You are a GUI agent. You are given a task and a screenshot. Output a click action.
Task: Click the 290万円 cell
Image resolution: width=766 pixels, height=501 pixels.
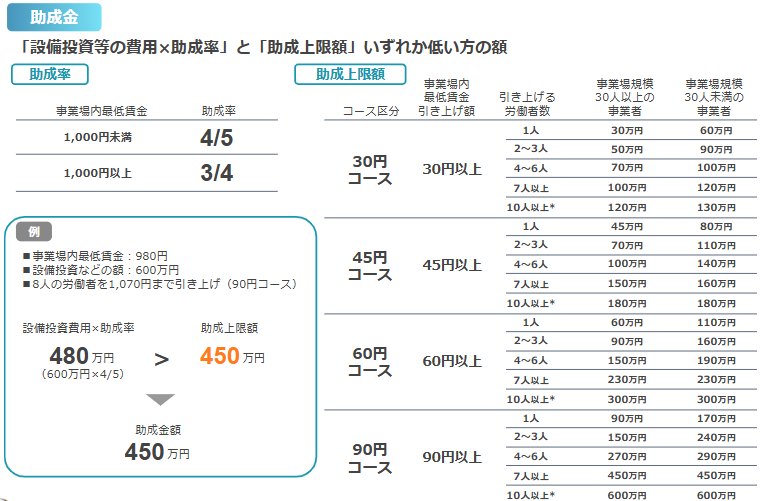[x=716, y=457]
